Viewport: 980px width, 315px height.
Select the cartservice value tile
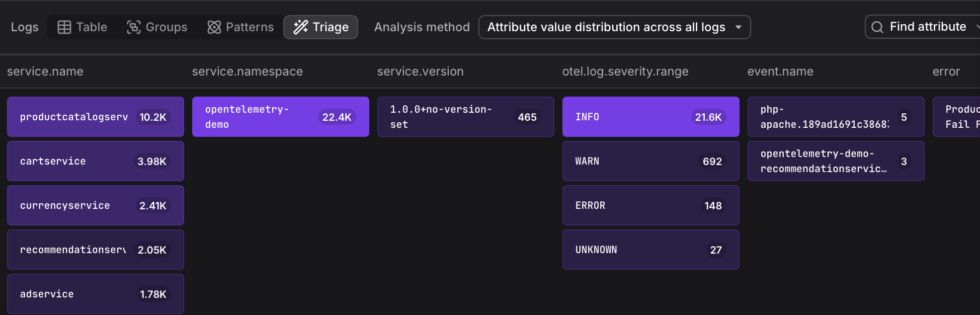tap(95, 161)
